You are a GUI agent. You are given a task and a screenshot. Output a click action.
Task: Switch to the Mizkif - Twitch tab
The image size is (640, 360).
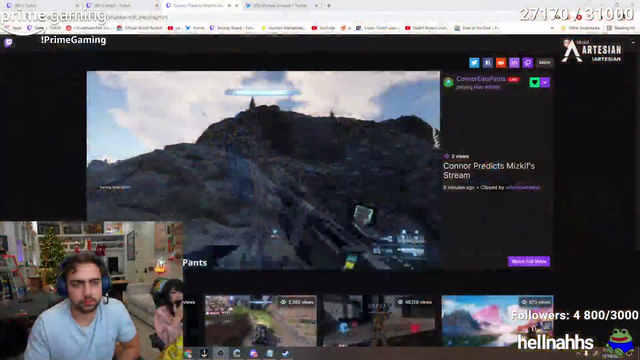click(118, 6)
